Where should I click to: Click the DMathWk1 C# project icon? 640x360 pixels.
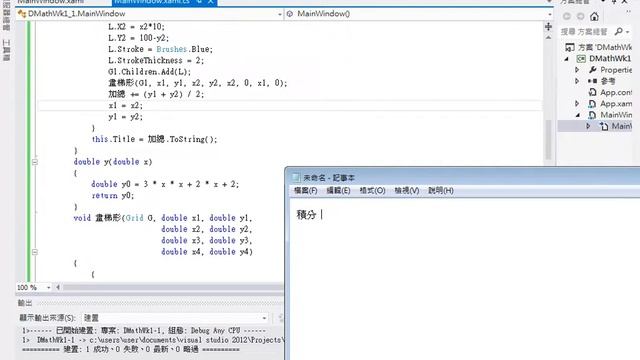[x=581, y=59]
